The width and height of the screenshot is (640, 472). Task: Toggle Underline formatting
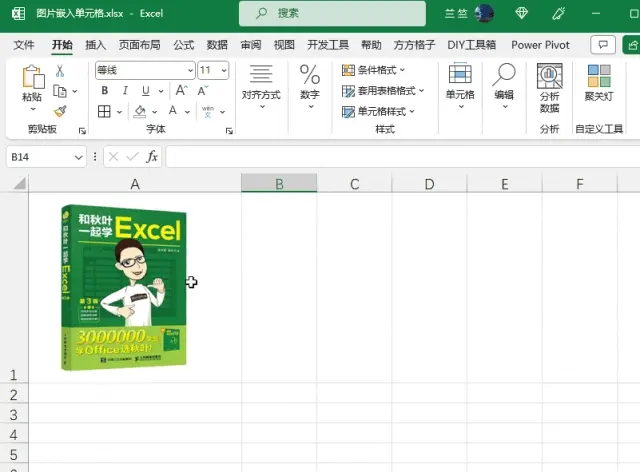tap(146, 91)
